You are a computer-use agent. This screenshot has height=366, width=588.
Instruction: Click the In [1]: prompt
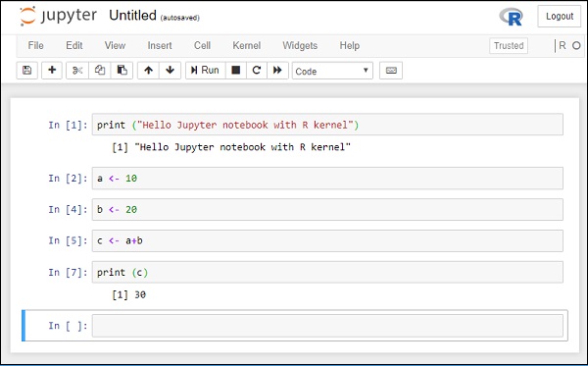coord(68,125)
